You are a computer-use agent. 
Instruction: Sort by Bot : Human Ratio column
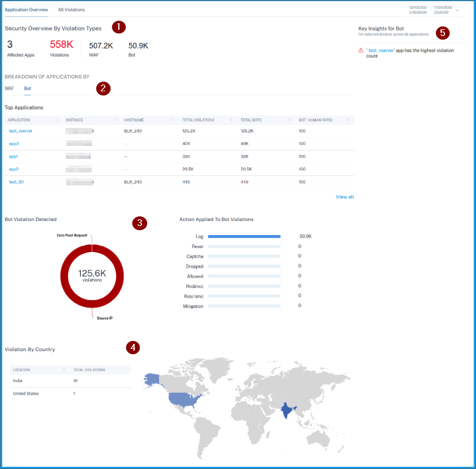click(325, 120)
